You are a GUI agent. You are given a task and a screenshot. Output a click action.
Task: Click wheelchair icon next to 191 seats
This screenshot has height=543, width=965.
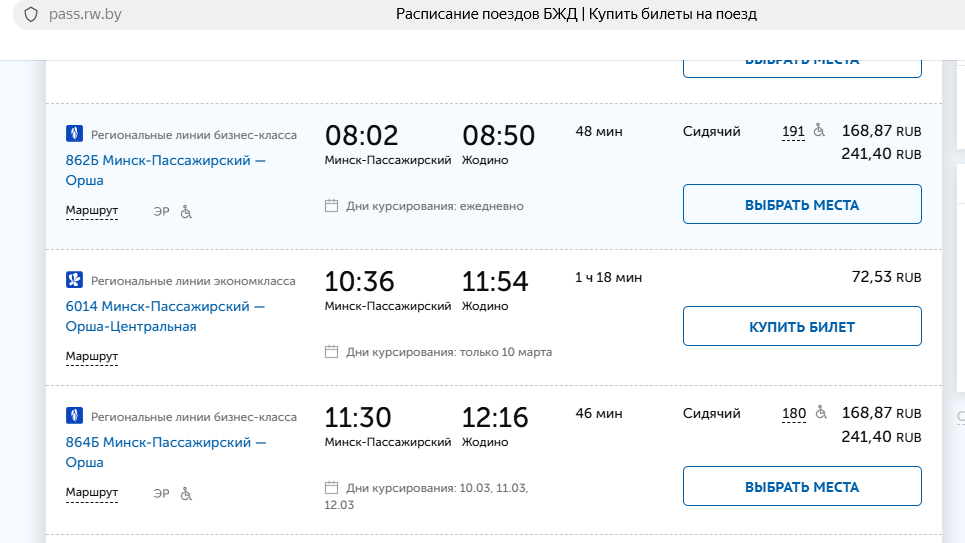819,130
